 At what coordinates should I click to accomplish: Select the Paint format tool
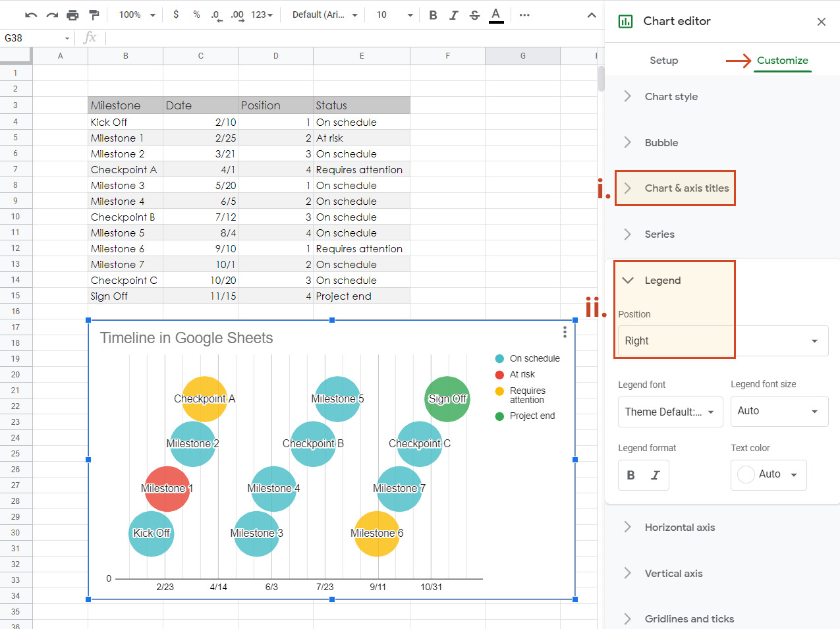[x=92, y=14]
